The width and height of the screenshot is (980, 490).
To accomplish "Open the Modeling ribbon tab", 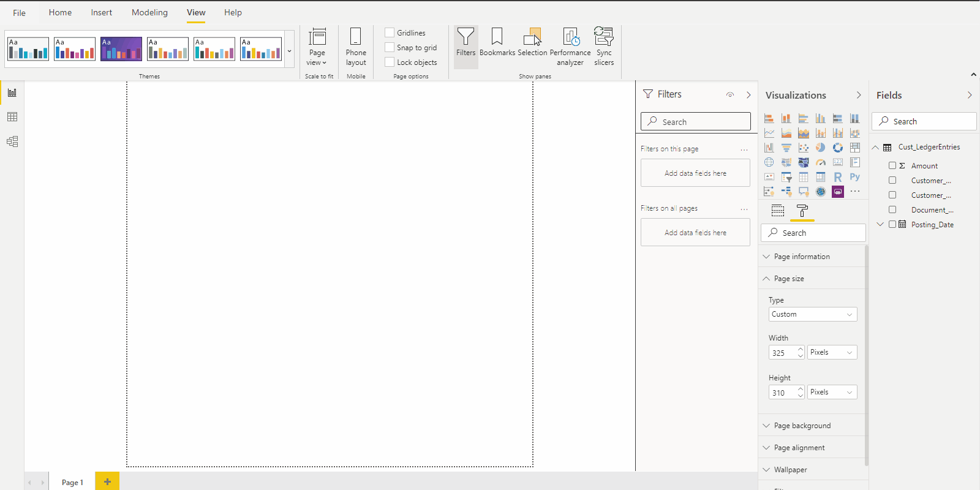I will pyautogui.click(x=149, y=12).
